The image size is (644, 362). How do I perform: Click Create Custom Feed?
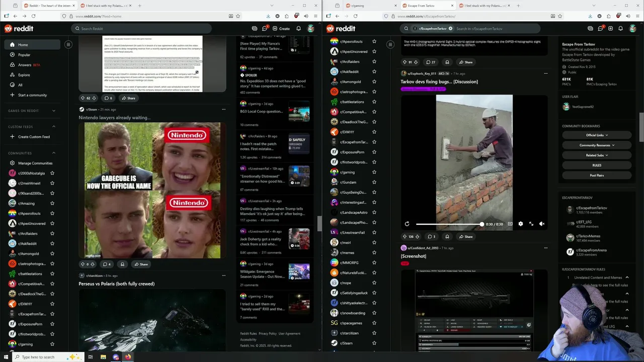pyautogui.click(x=32, y=137)
